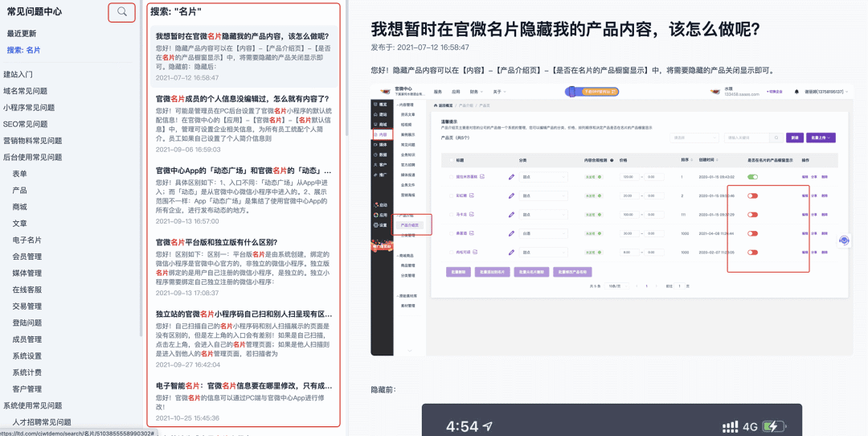The height and width of the screenshot is (436, 868).
Task: Open 建站入门 category in the sidebar
Action: pyautogui.click(x=18, y=74)
